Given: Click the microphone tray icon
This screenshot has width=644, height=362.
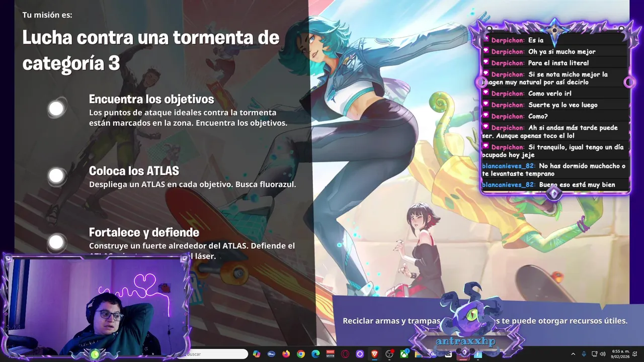Looking at the screenshot, I should [584, 354].
